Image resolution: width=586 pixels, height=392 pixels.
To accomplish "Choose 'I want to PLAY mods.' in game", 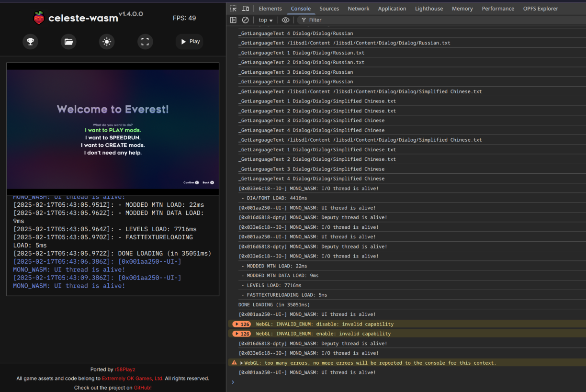I will (x=113, y=130).
